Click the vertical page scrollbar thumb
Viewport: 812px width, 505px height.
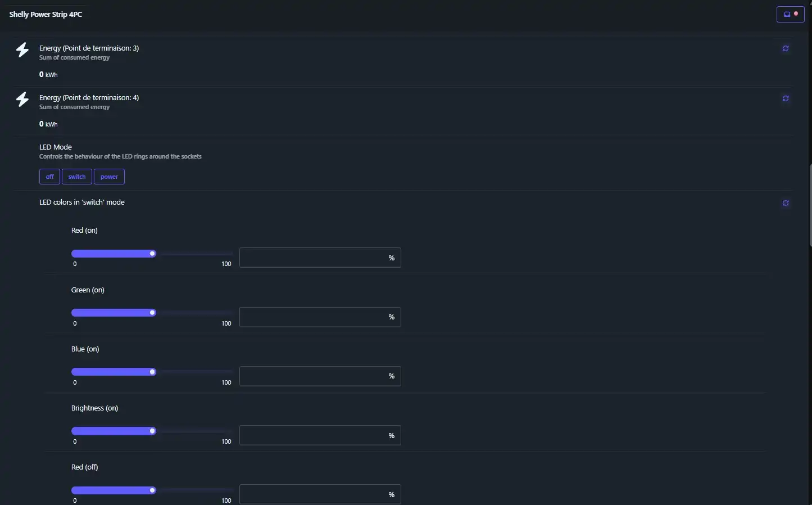810,205
